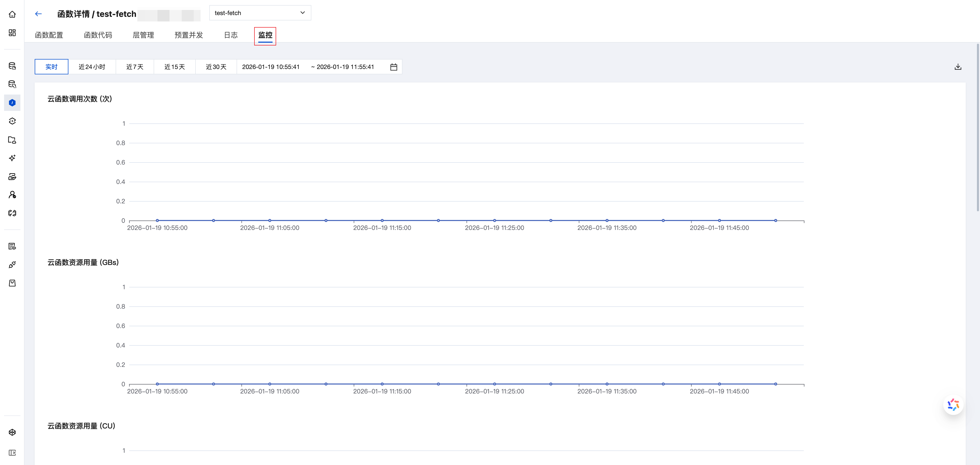Switch to the 函数配置 tab
This screenshot has height=465, width=980.
pos(49,35)
